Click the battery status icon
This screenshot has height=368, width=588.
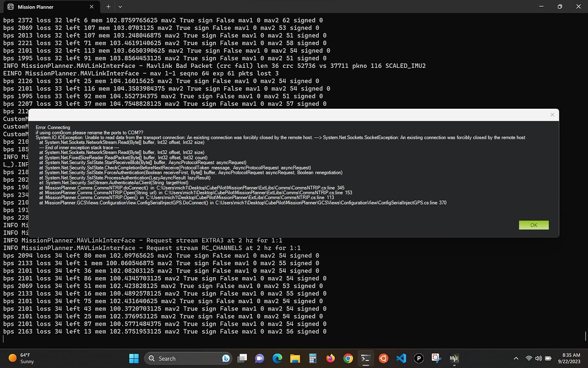(548, 358)
